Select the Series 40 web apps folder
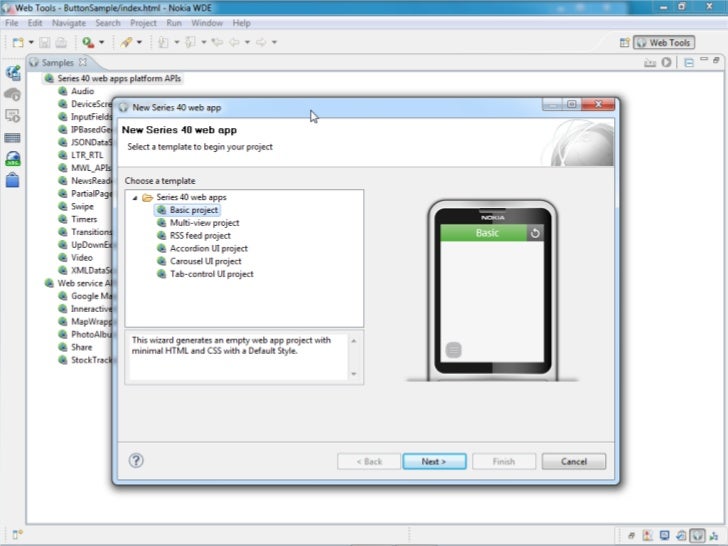 [191, 197]
